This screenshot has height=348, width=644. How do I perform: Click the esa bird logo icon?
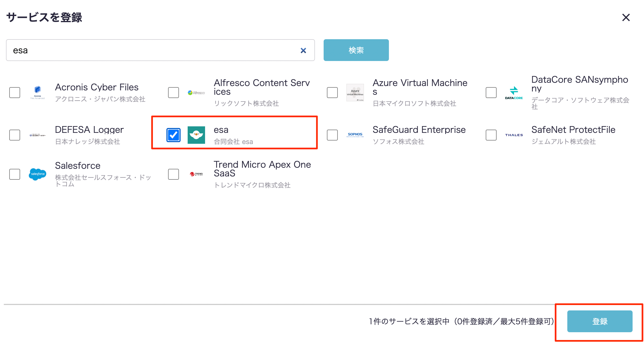click(196, 135)
